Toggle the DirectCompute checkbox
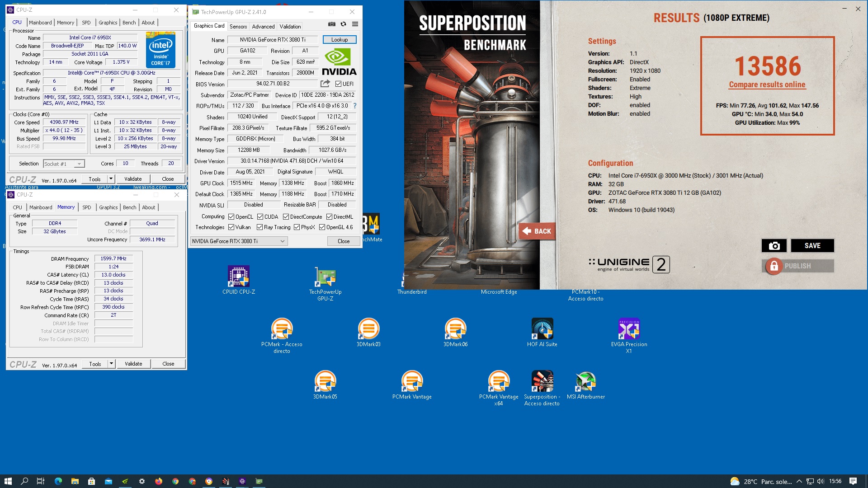Screen dimensions: 868x488 (x=286, y=217)
